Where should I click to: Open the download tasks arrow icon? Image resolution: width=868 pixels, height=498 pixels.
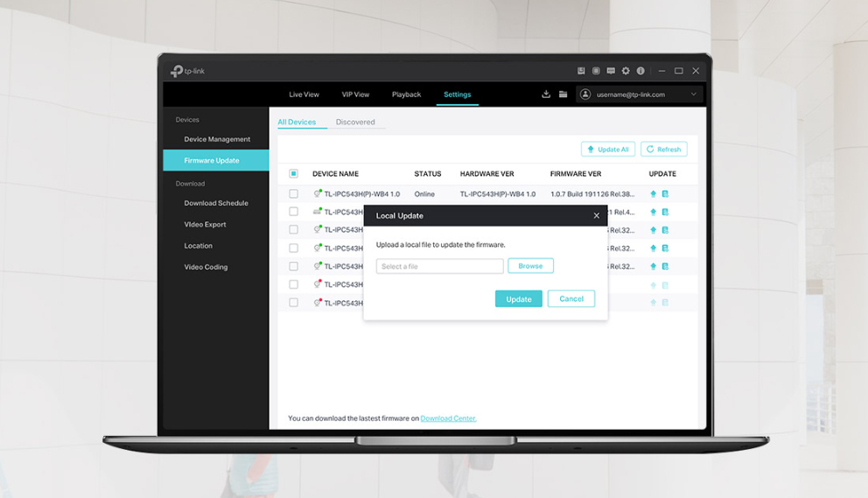click(546, 95)
